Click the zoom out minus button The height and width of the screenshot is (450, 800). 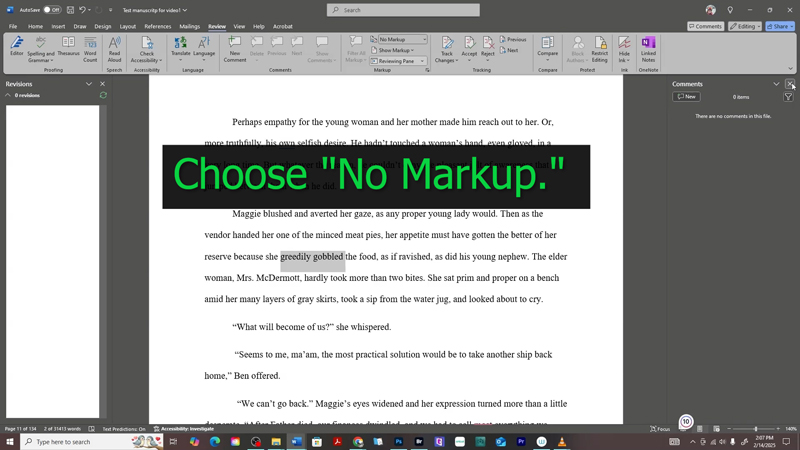tap(729, 429)
